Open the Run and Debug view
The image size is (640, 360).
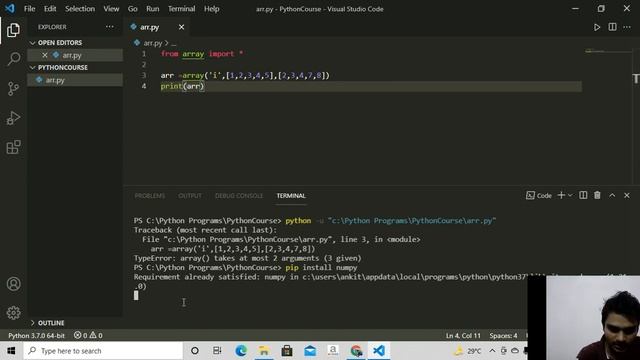13,118
